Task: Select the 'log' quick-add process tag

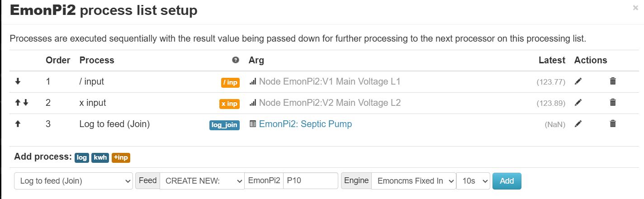Action: click(x=82, y=157)
